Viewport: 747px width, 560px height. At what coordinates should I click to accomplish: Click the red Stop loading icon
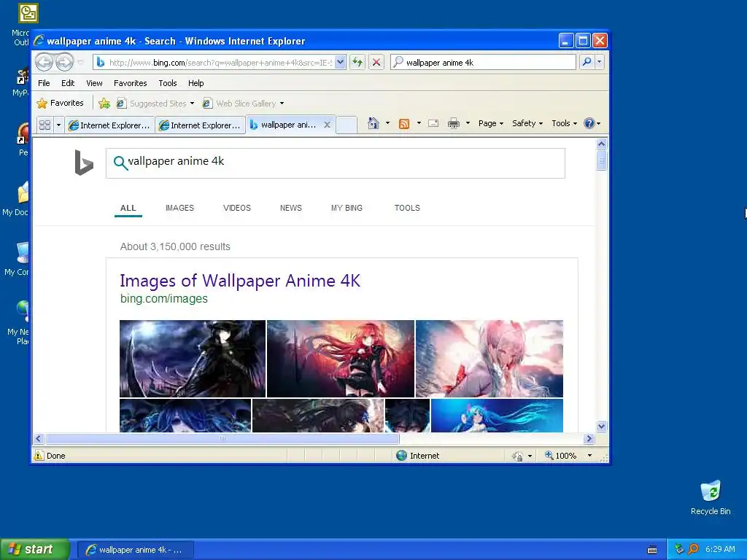pyautogui.click(x=376, y=62)
